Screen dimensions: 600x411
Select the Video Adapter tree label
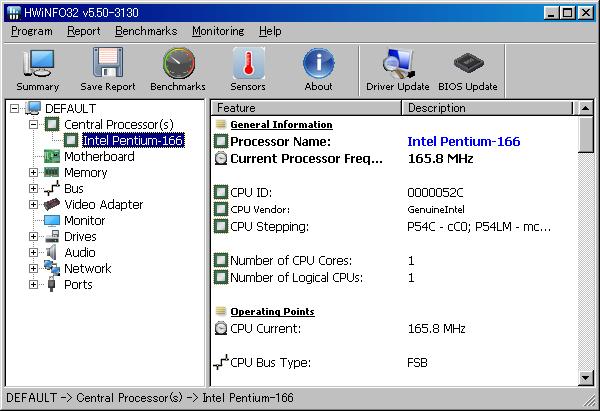104,205
